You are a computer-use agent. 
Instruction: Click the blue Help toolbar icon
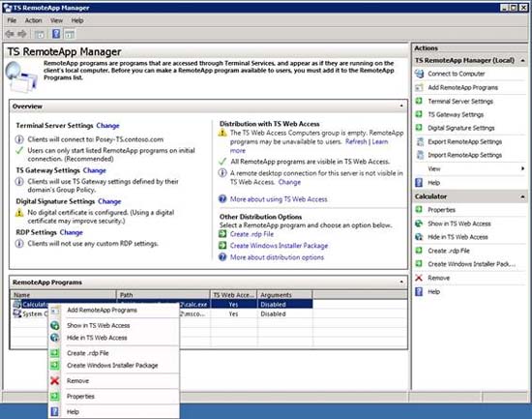[56, 34]
